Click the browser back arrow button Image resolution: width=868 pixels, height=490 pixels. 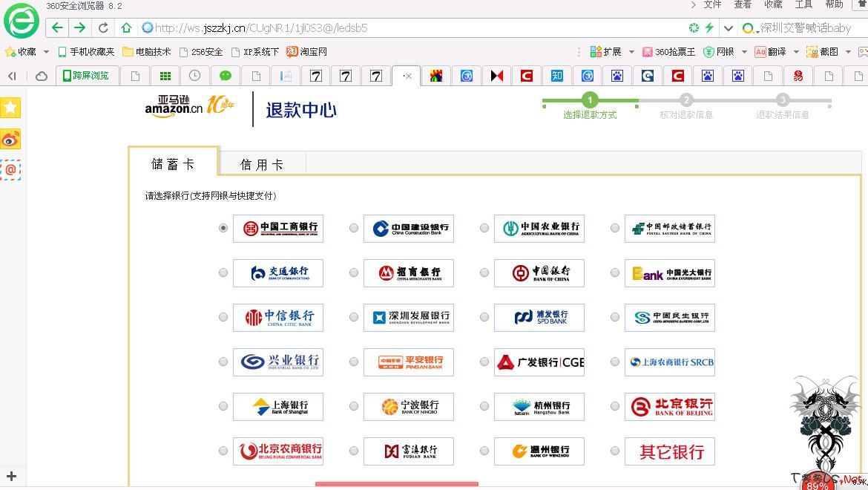tap(57, 28)
